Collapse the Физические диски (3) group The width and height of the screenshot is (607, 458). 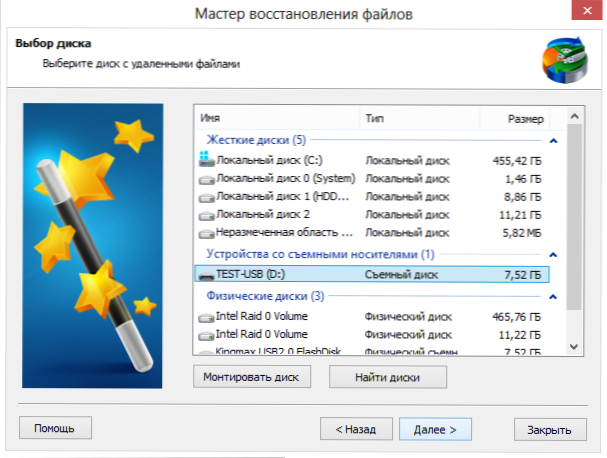click(553, 297)
